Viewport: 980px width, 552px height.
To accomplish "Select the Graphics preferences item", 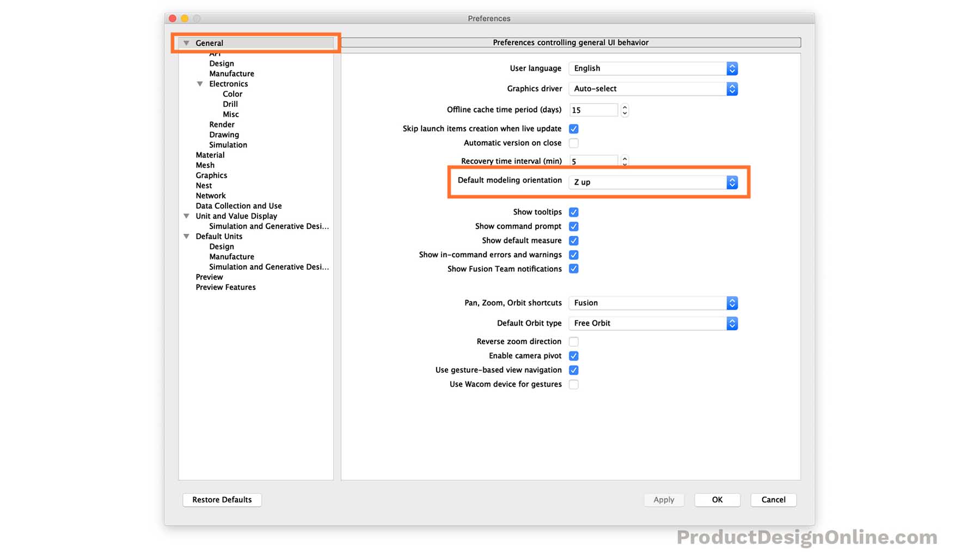I will click(x=211, y=175).
